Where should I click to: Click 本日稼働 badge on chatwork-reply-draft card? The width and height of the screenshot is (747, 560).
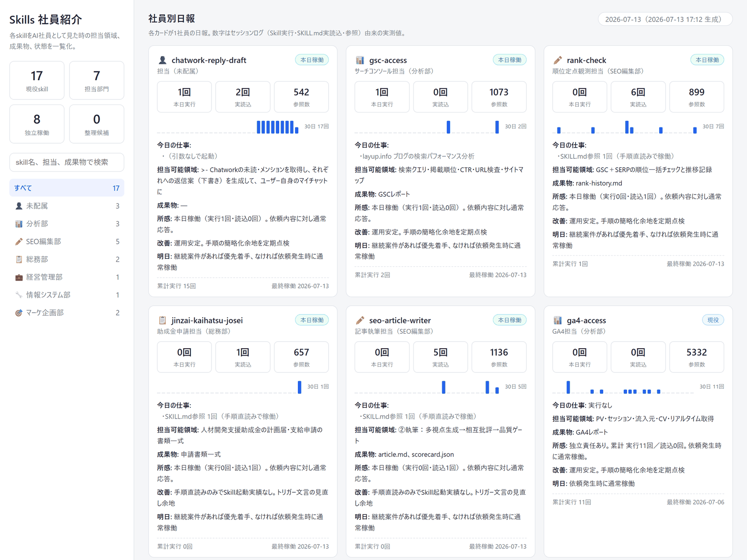coord(312,60)
